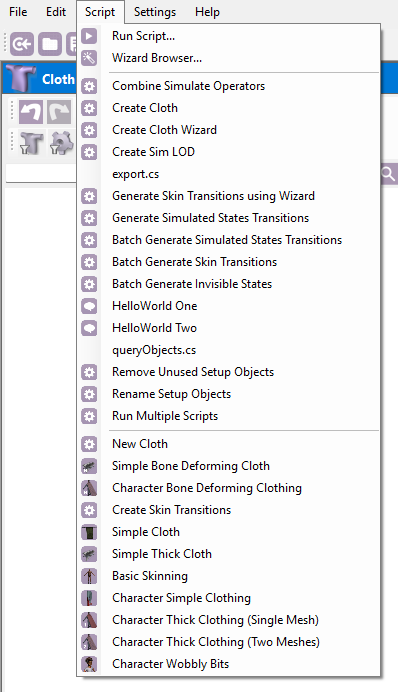Click the gear icon next to Create Cloth

pos(89,108)
